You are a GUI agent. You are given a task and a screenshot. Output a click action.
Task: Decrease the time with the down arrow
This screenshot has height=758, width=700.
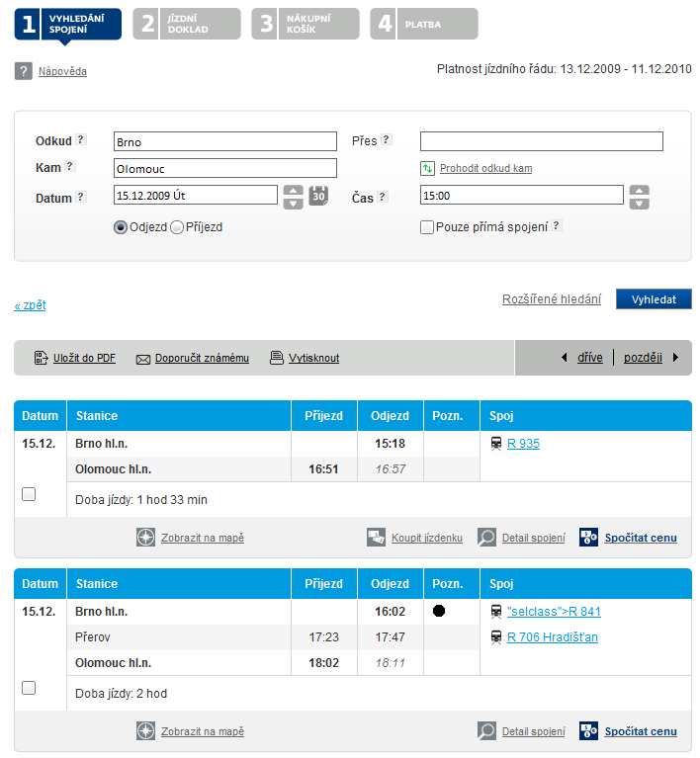click(x=640, y=204)
